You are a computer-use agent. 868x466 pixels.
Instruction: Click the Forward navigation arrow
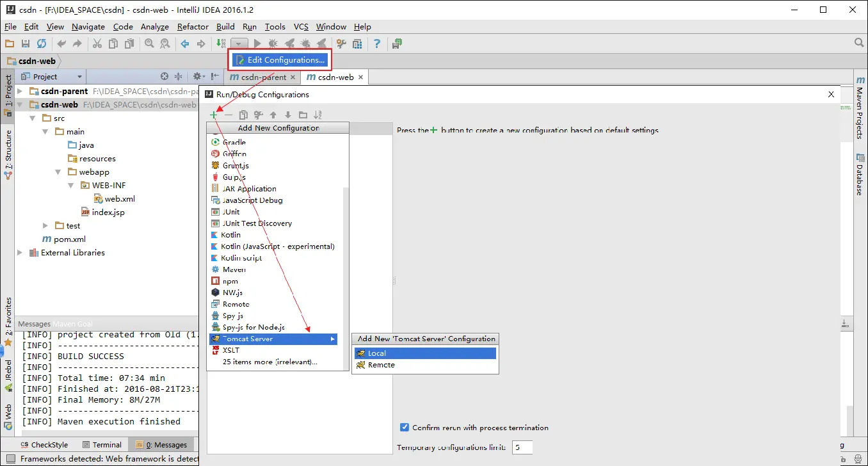[201, 44]
